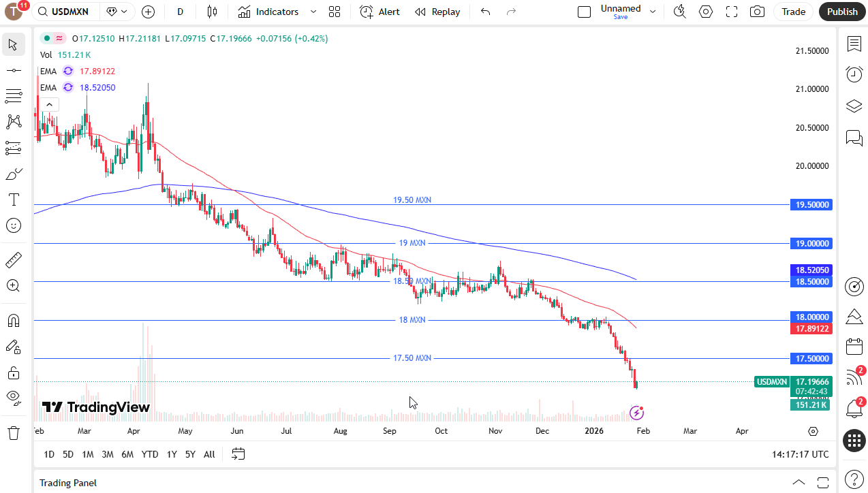Select the Text annotation tool

(13, 200)
